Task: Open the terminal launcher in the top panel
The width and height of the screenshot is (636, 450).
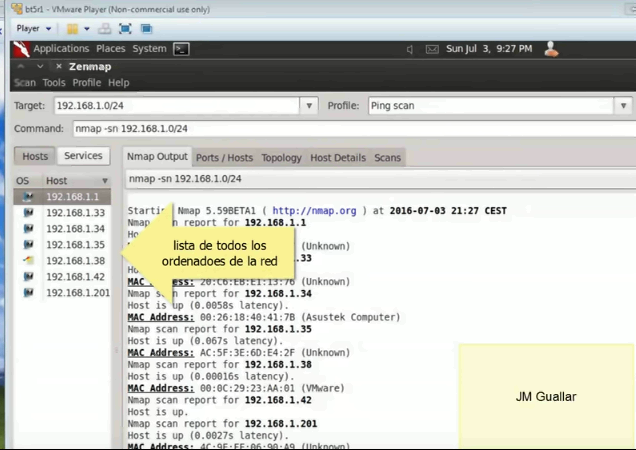Action: pos(181,48)
